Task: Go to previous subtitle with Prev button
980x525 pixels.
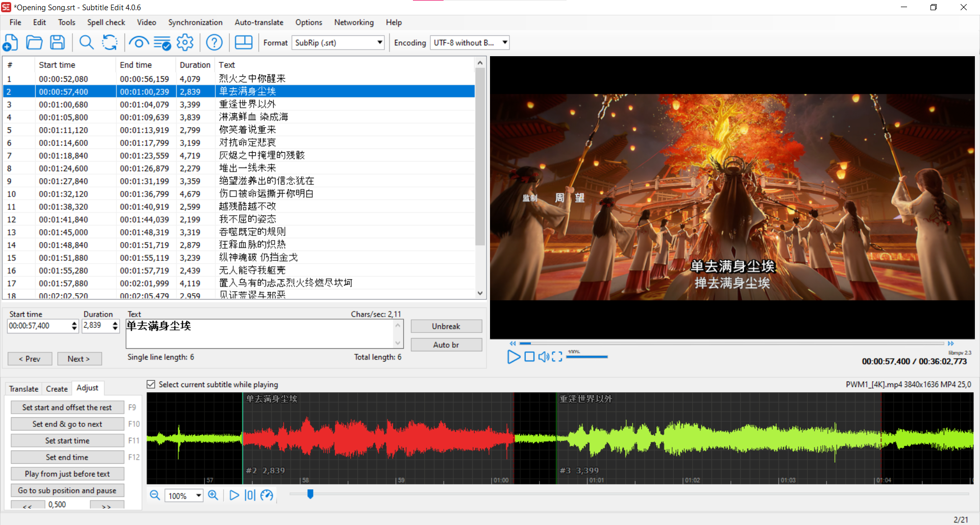Action: coord(30,359)
